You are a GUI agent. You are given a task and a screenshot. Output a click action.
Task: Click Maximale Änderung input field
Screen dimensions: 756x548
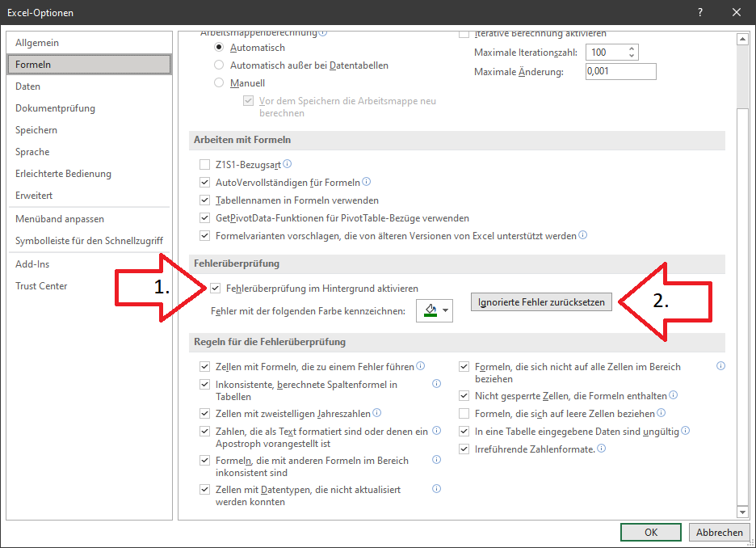(x=620, y=71)
